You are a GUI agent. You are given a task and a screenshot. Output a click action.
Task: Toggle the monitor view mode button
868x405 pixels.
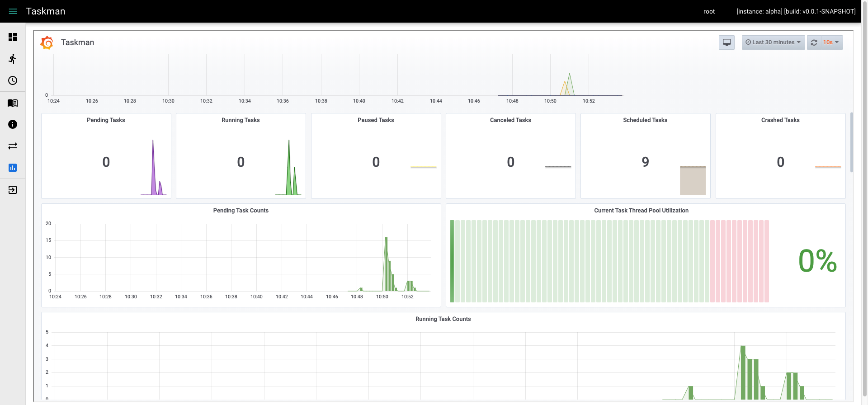tap(726, 42)
